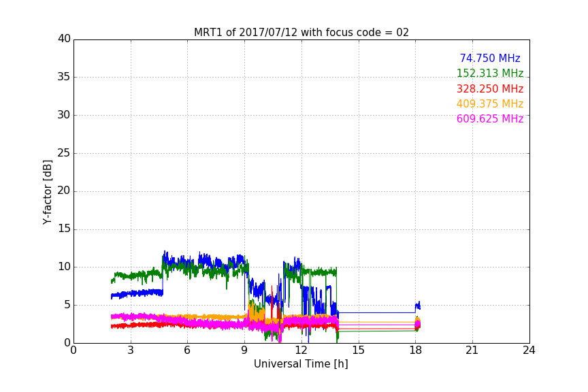Select the 328.250 MHz legend label

490,88
